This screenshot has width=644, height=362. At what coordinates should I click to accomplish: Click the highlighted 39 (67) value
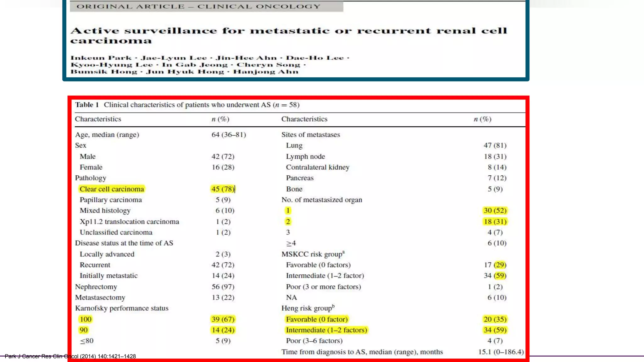pyautogui.click(x=223, y=319)
